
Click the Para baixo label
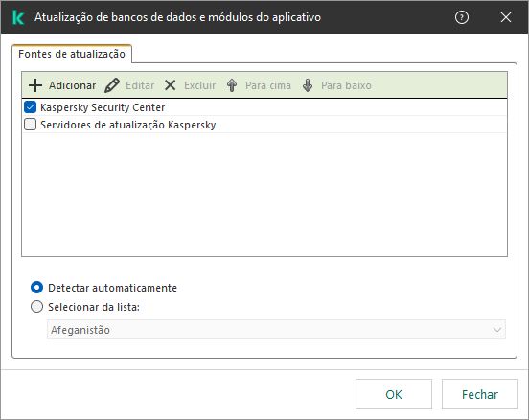click(x=346, y=85)
